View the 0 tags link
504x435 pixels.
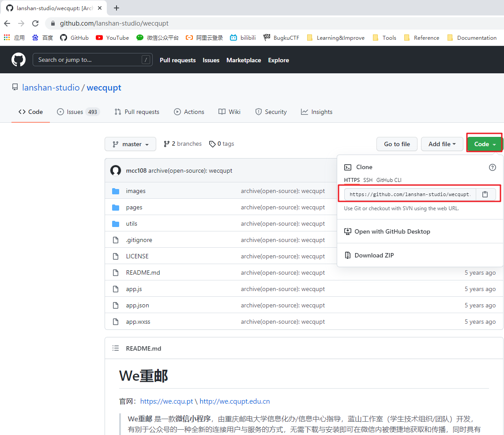[222, 144]
